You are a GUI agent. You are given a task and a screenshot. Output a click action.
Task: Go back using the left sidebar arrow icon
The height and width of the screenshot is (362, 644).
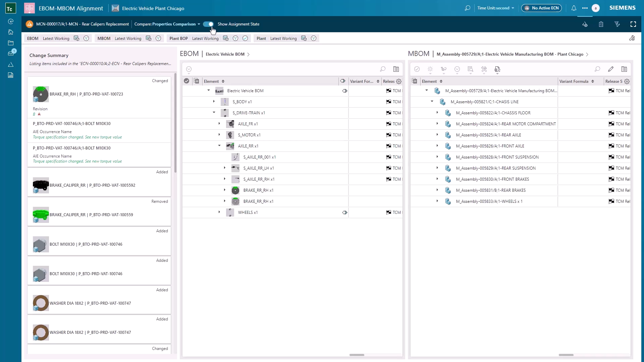[11, 21]
